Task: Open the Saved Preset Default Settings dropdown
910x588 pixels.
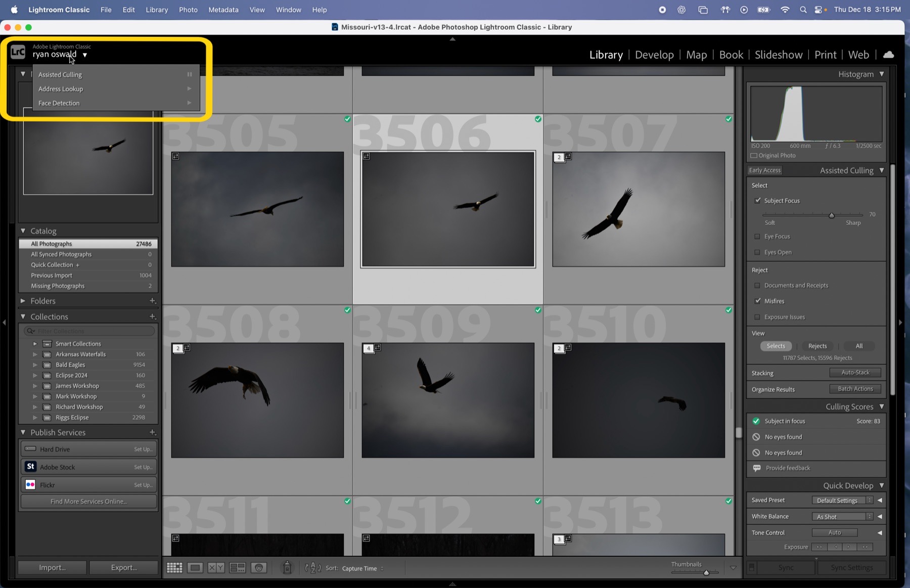Action: (x=842, y=500)
